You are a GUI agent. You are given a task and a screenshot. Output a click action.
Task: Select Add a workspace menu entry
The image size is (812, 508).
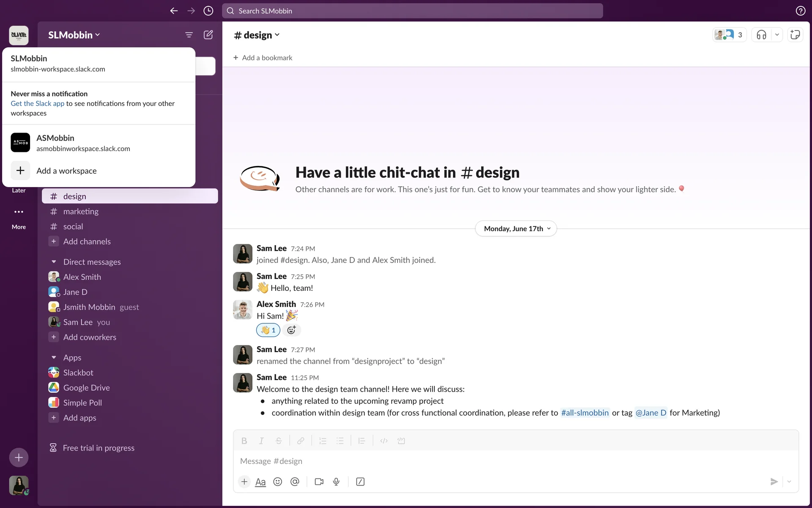point(66,171)
